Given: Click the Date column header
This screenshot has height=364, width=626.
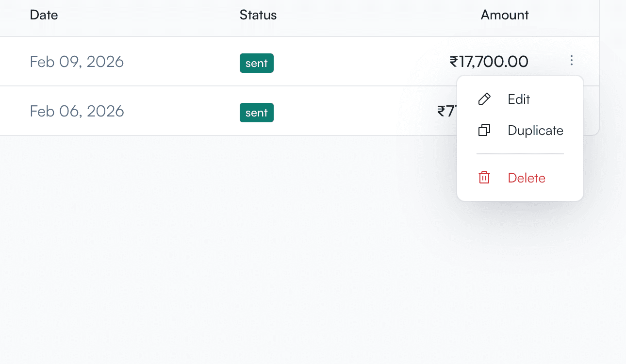Looking at the screenshot, I should 44,15.
